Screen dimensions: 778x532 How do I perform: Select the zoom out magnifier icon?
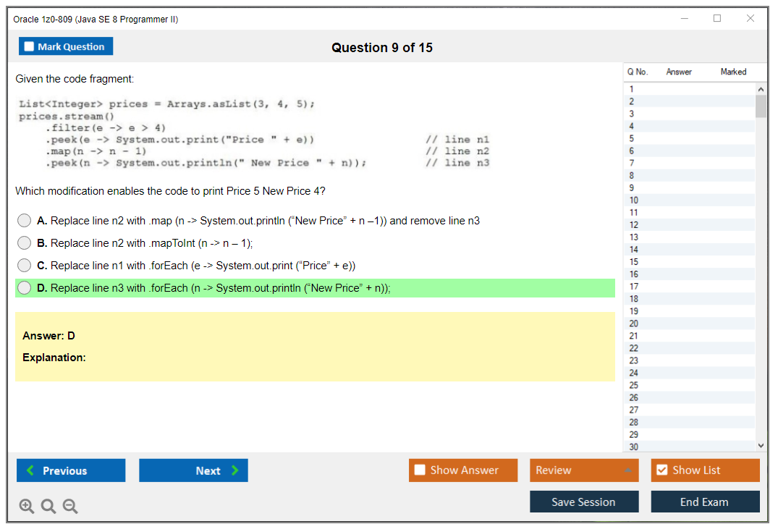tap(70, 506)
